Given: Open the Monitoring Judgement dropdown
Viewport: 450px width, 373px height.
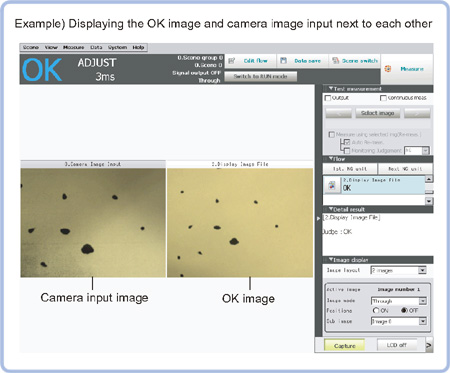Looking at the screenshot, I should tap(425, 151).
